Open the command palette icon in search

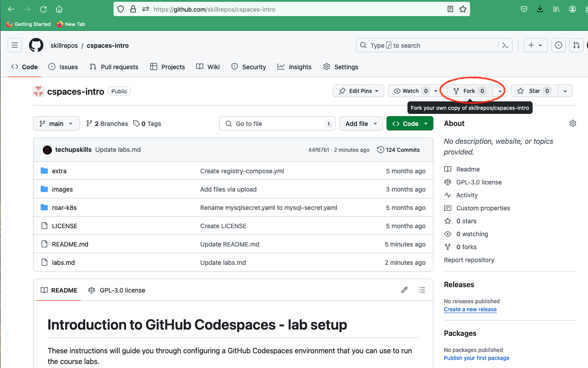pos(505,46)
